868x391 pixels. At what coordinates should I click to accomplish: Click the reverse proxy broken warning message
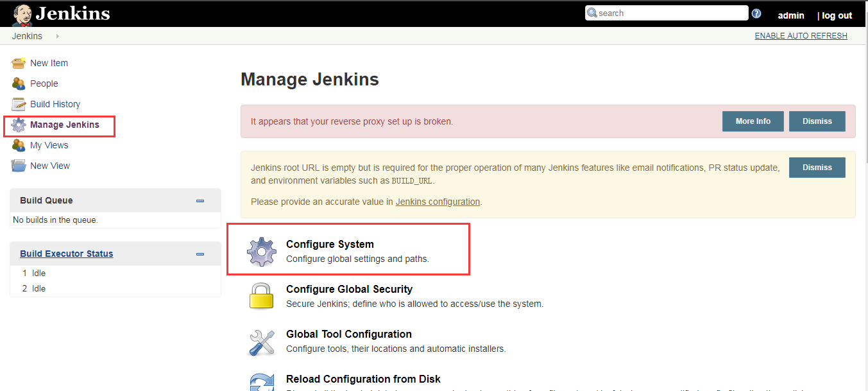(x=352, y=121)
